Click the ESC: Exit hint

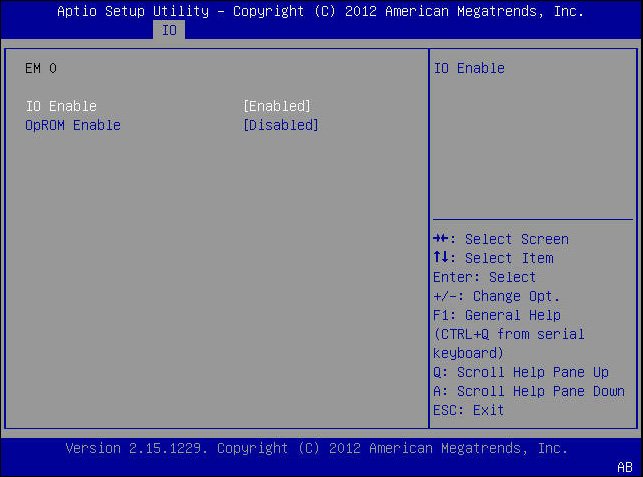[x=468, y=410]
